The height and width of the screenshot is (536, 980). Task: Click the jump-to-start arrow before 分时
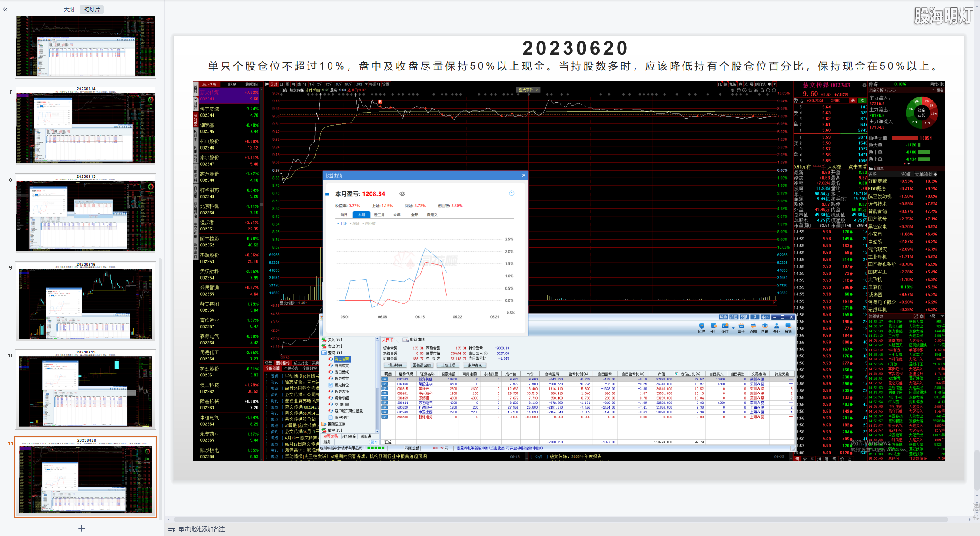pyautogui.click(x=267, y=84)
